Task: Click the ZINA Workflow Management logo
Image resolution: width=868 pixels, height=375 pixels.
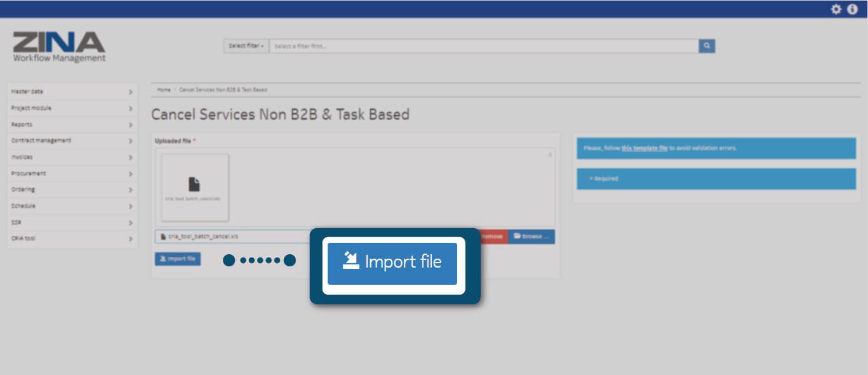Action: [59, 47]
